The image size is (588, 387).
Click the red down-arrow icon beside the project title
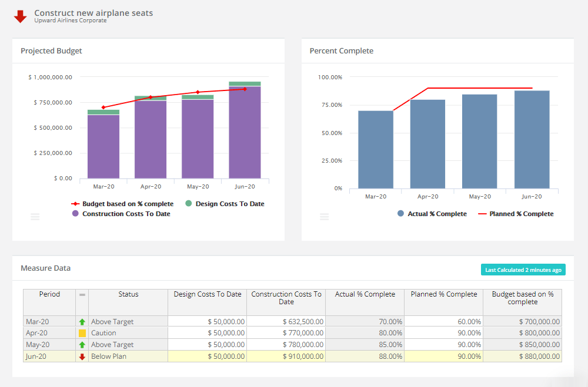point(21,15)
